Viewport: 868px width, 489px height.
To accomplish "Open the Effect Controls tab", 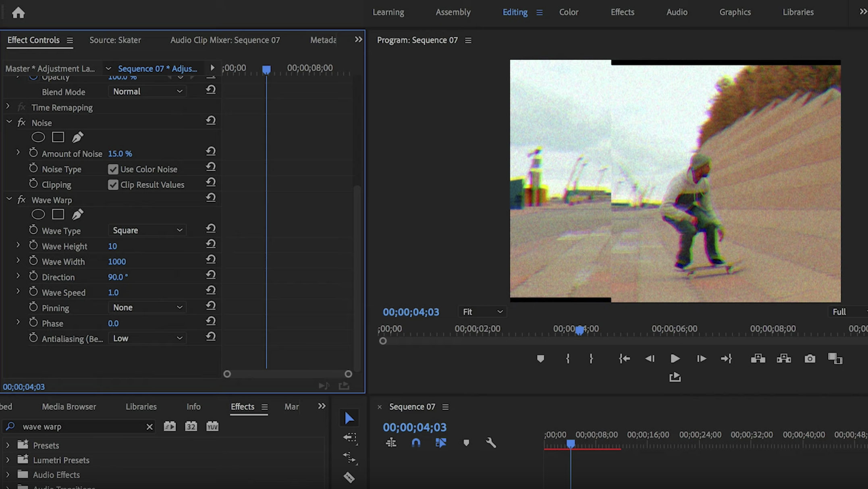I will click(x=33, y=40).
